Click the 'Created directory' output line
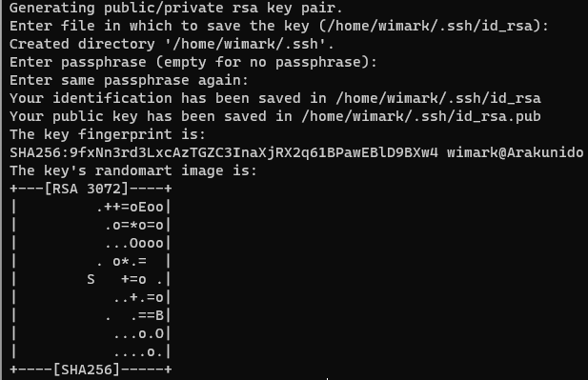This screenshot has width=588, height=380. click(x=172, y=44)
